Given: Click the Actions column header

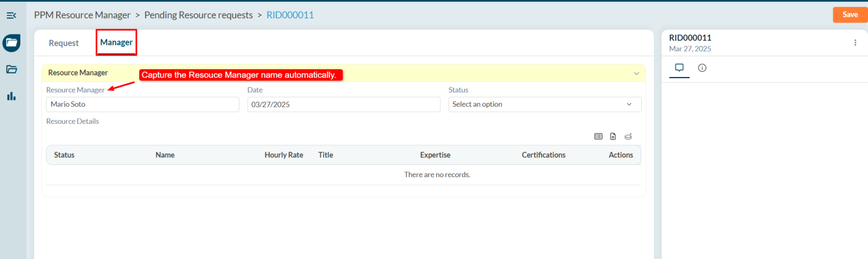Looking at the screenshot, I should click(x=621, y=155).
